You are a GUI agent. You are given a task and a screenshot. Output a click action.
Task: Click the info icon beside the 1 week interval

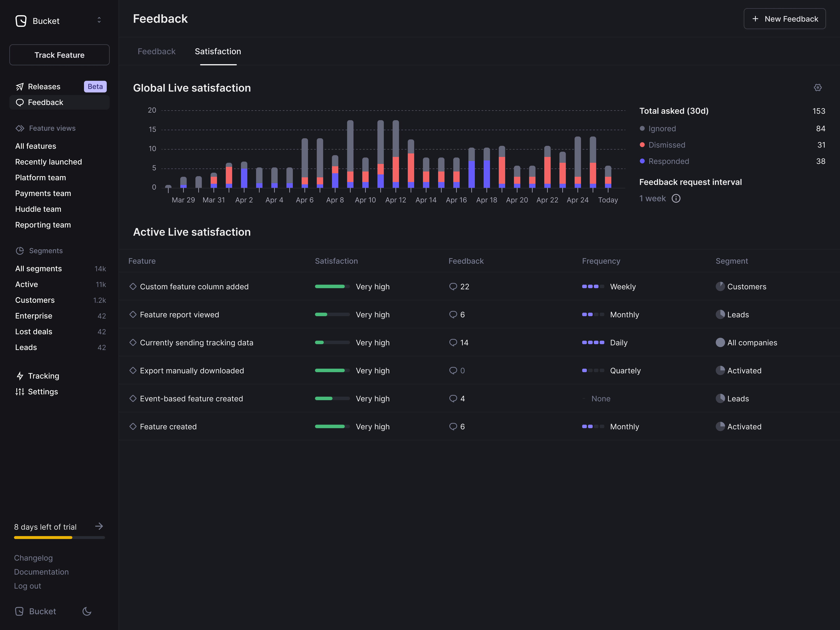point(676,198)
